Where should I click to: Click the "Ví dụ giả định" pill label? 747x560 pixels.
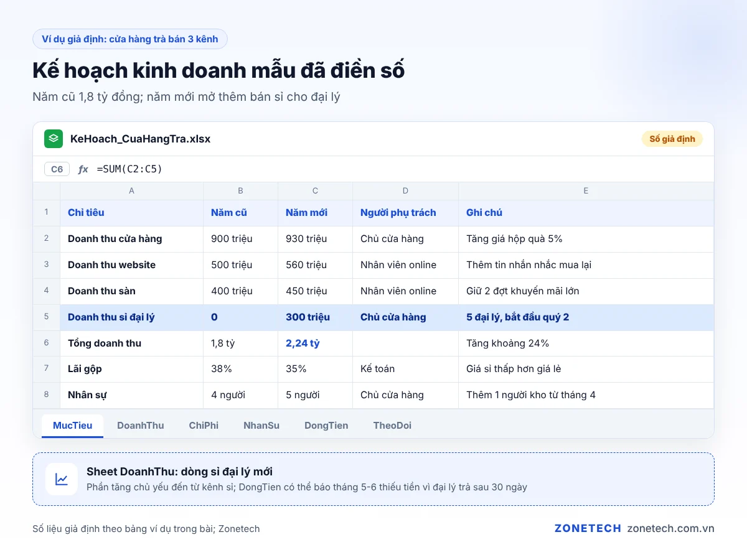pyautogui.click(x=130, y=39)
